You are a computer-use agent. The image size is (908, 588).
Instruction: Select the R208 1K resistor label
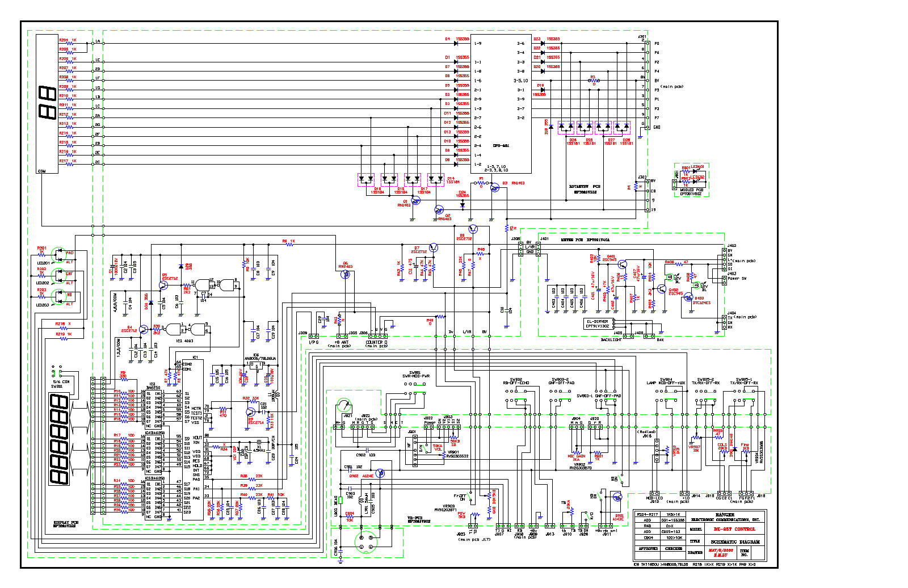coord(68,77)
